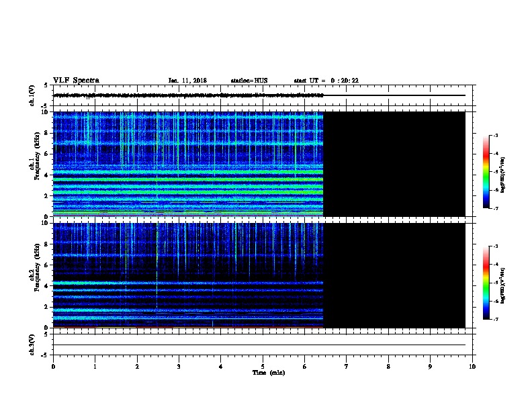Click the upper ch.1 PSD color bar

[x=486, y=172]
